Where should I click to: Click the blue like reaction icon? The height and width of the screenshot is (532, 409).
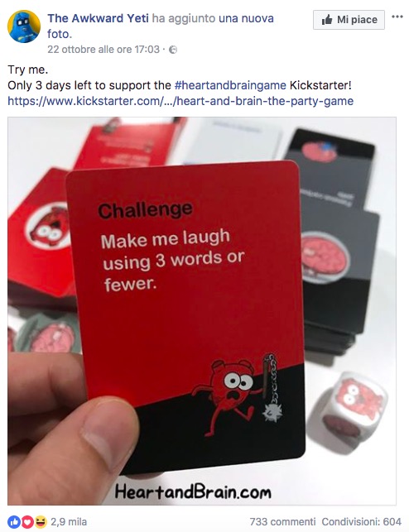[14, 521]
